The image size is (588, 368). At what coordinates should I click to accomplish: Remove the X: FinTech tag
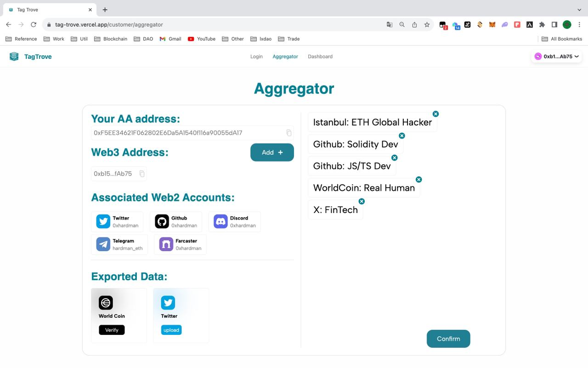point(362,201)
